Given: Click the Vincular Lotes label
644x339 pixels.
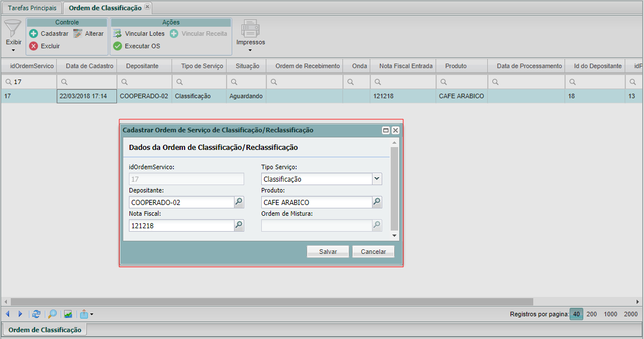Looking at the screenshot, I should pyautogui.click(x=145, y=34).
